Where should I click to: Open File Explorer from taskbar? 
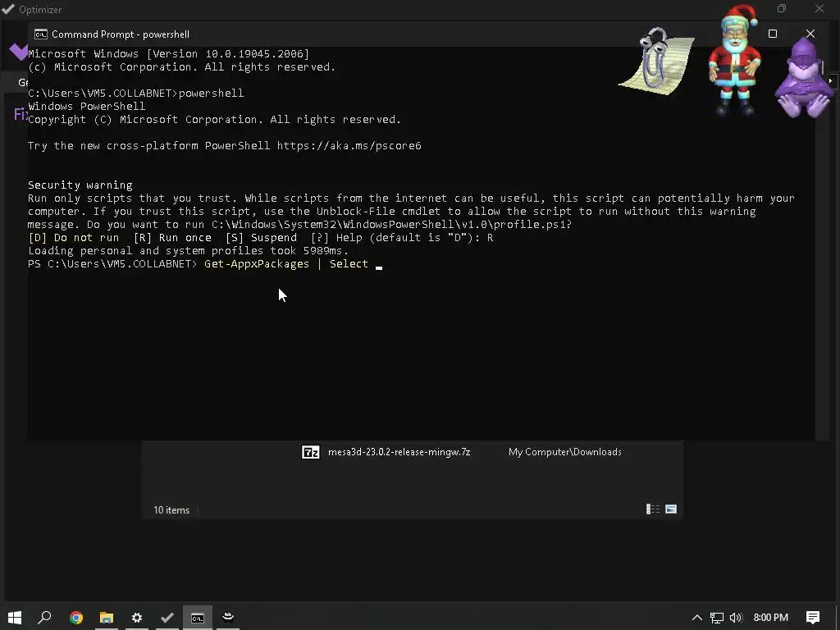(x=107, y=617)
